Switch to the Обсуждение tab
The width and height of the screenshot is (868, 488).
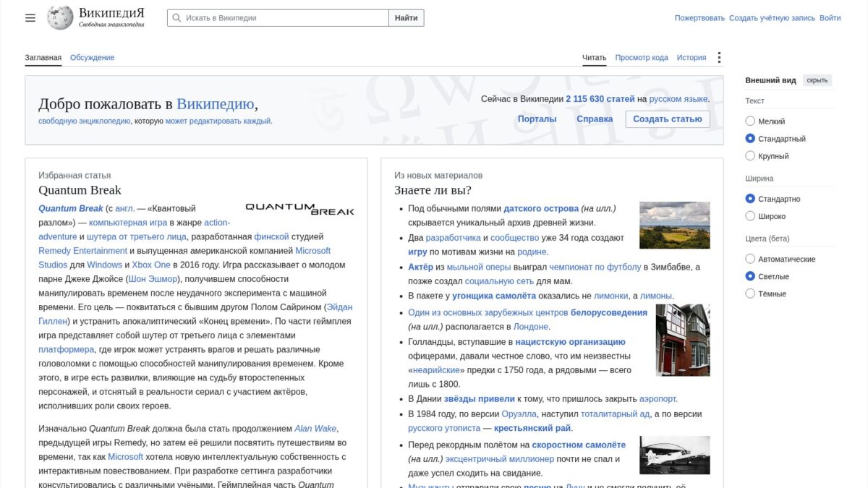point(92,58)
